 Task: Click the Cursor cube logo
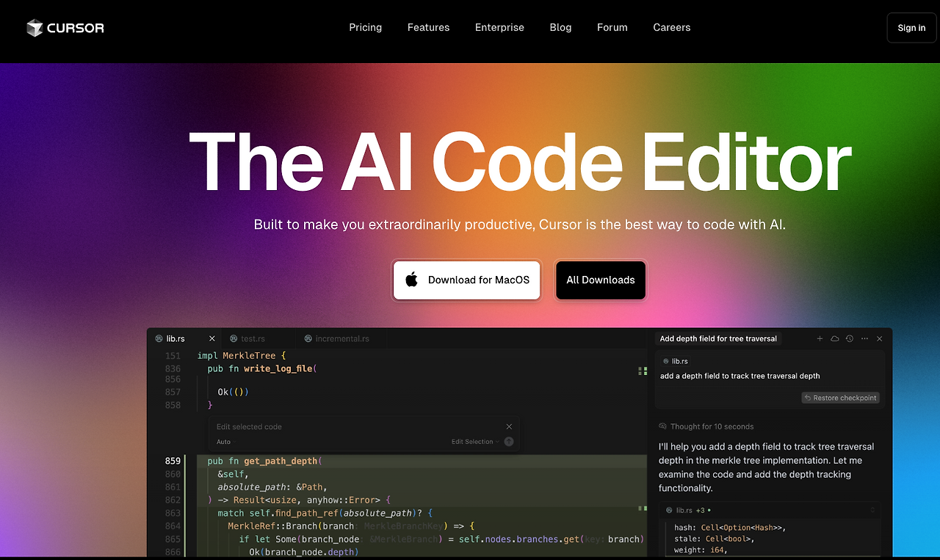pos(35,28)
